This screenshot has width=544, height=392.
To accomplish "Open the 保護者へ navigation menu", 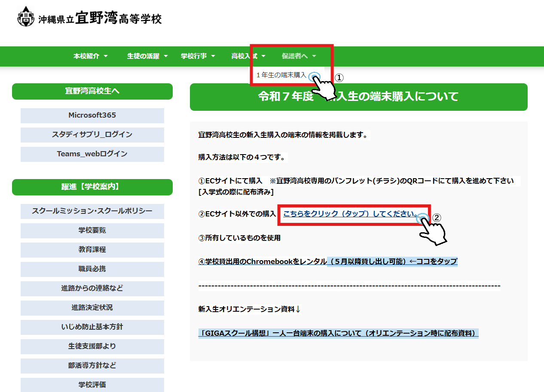I will (x=299, y=56).
